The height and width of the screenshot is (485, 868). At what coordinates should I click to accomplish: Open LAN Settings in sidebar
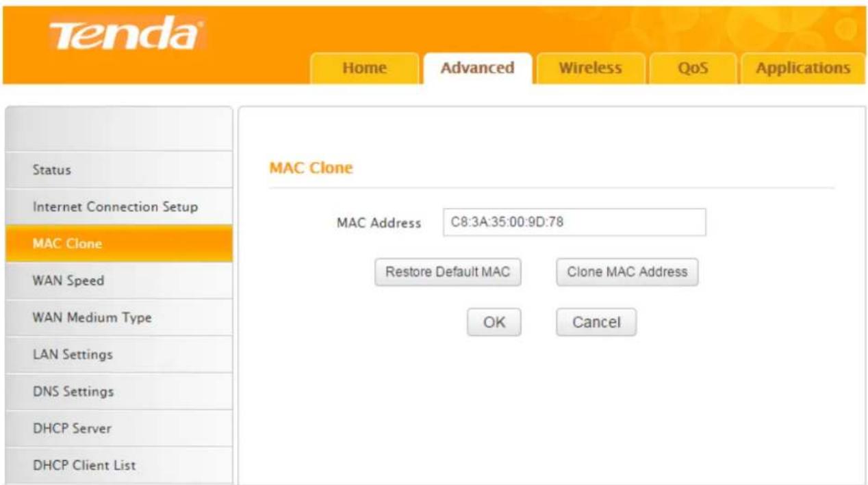[119, 354]
